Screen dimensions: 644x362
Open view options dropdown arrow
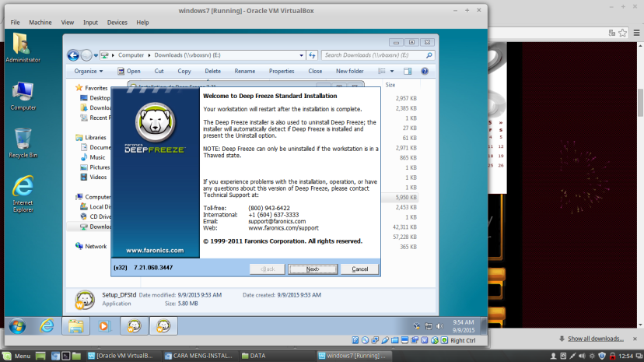pyautogui.click(x=392, y=71)
